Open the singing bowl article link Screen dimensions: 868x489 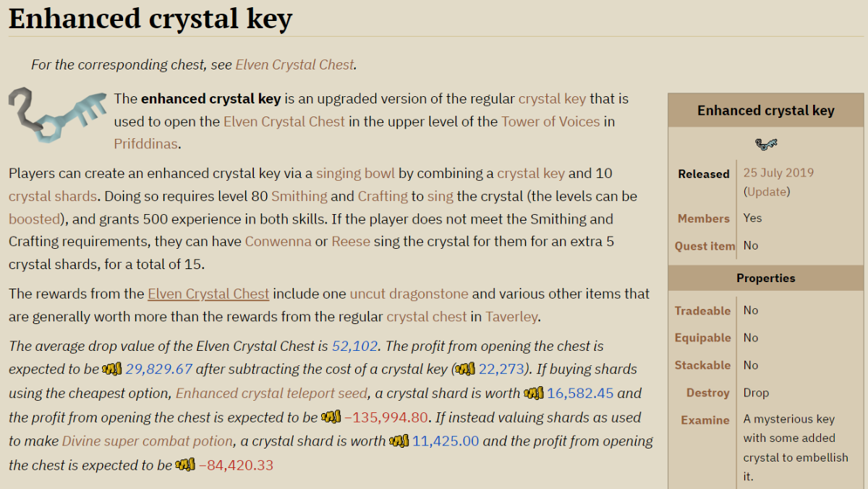(x=355, y=174)
